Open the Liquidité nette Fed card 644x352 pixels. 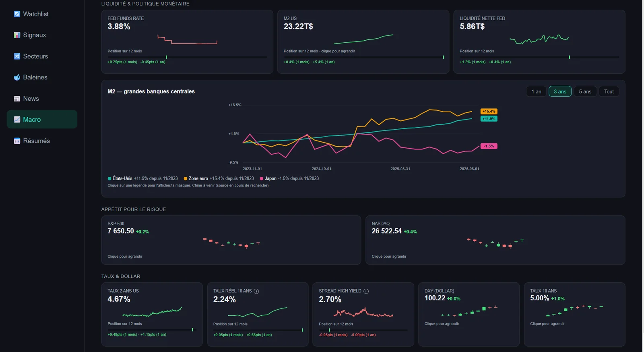tap(539, 41)
